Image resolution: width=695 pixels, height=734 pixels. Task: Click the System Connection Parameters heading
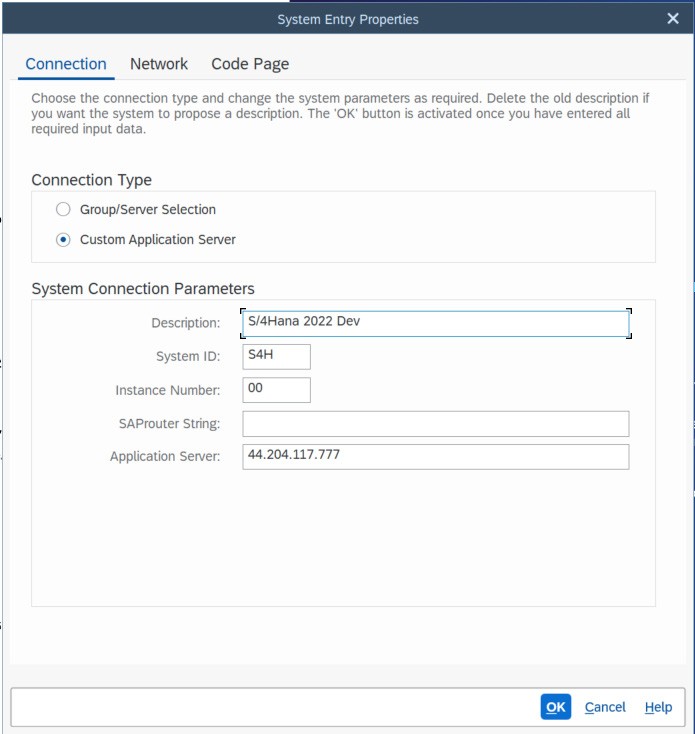click(143, 289)
